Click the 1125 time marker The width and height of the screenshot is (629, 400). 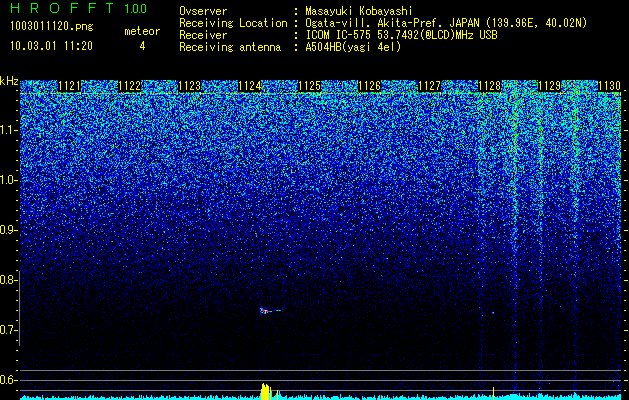tap(310, 86)
